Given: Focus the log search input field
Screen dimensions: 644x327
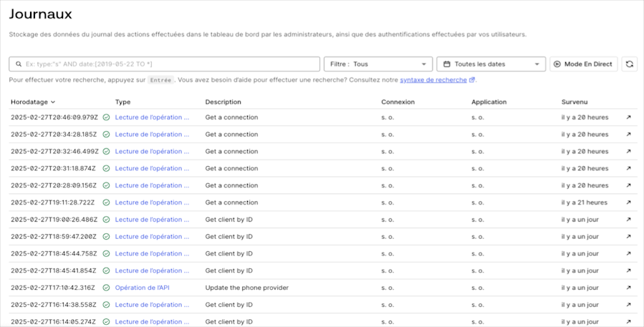Looking at the screenshot, I should [x=164, y=64].
